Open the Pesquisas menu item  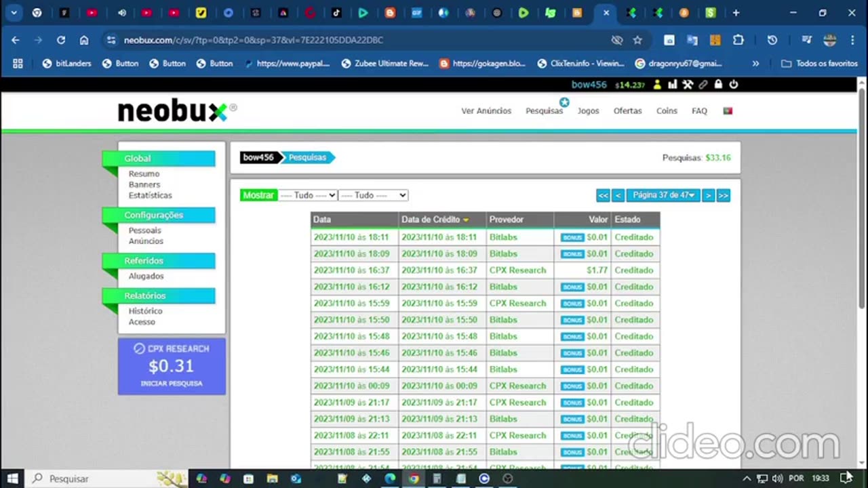pos(544,111)
